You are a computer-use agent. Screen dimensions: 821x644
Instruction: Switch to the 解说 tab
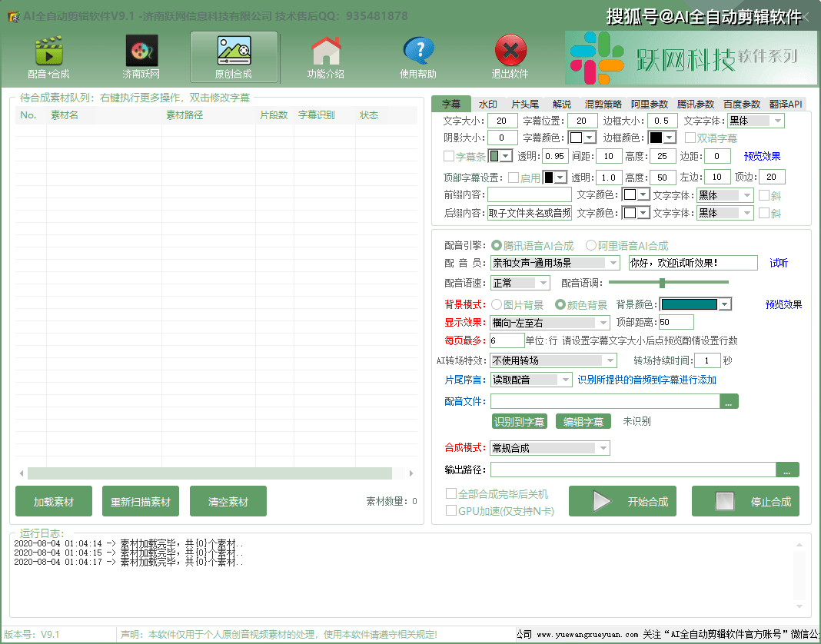(x=562, y=105)
